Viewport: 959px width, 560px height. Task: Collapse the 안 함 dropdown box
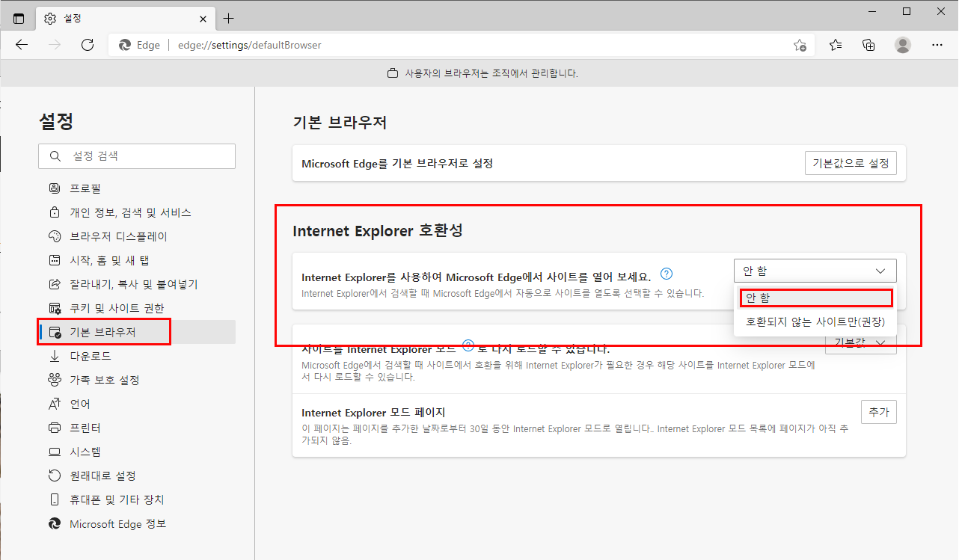coord(815,271)
